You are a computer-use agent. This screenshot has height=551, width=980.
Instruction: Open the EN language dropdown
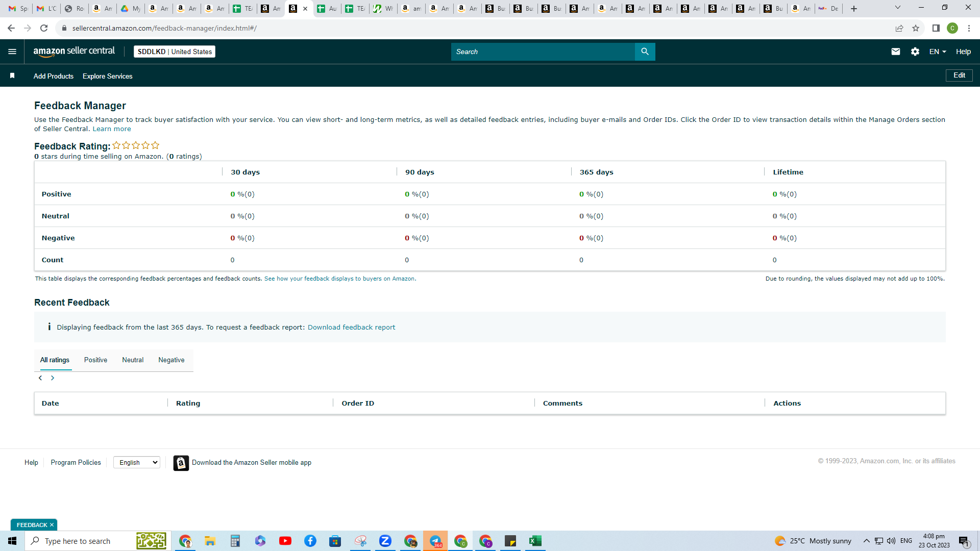click(x=938, y=52)
